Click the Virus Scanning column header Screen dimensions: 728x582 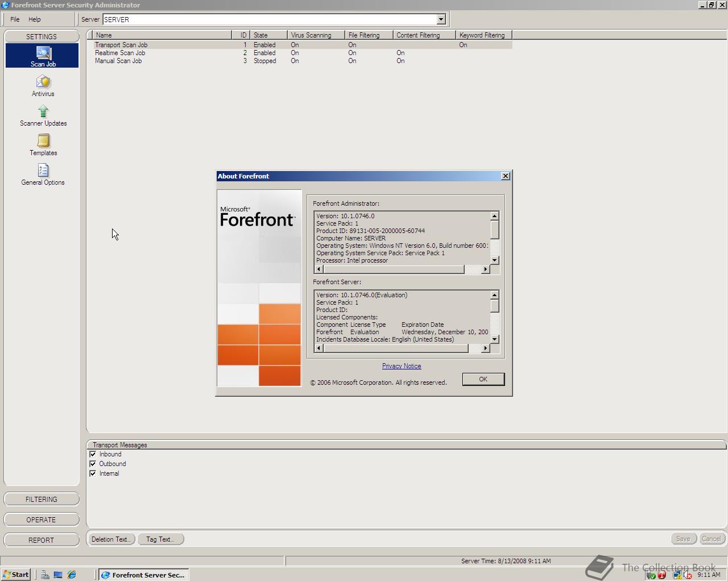[x=316, y=35]
